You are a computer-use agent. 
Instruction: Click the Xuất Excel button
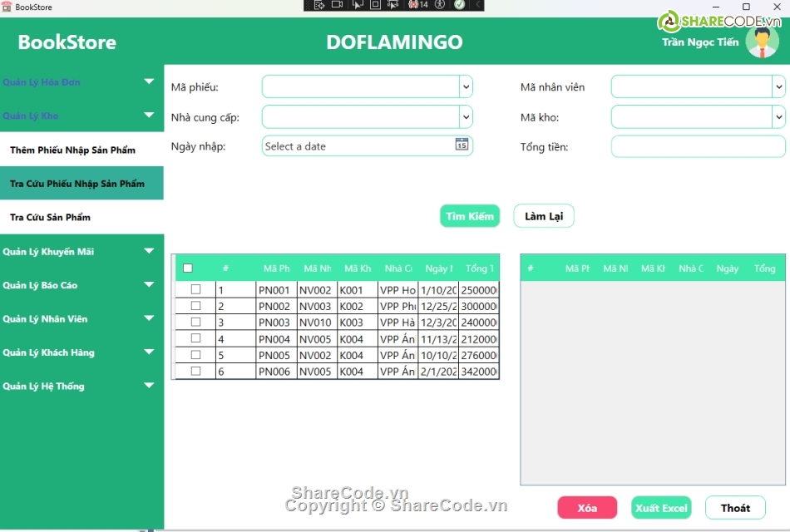(661, 507)
